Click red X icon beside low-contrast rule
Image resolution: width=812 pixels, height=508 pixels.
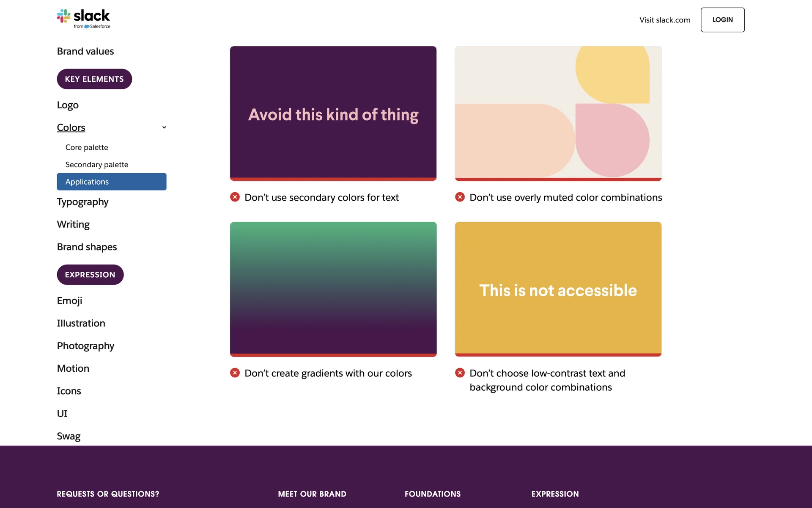[460, 373]
